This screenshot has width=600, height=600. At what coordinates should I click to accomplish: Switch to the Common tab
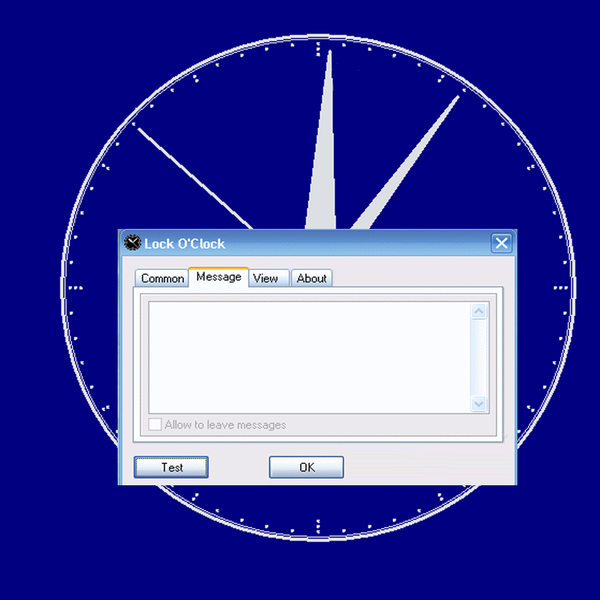point(162,278)
